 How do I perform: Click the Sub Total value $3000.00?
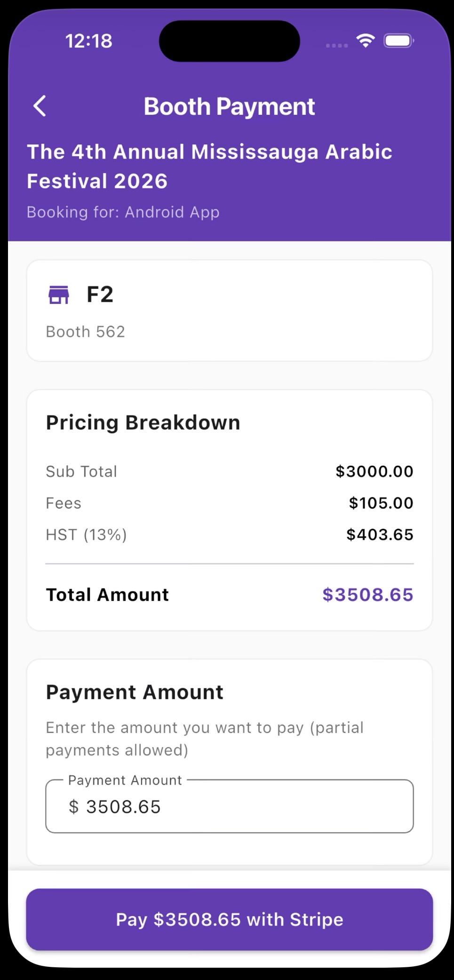click(x=374, y=471)
